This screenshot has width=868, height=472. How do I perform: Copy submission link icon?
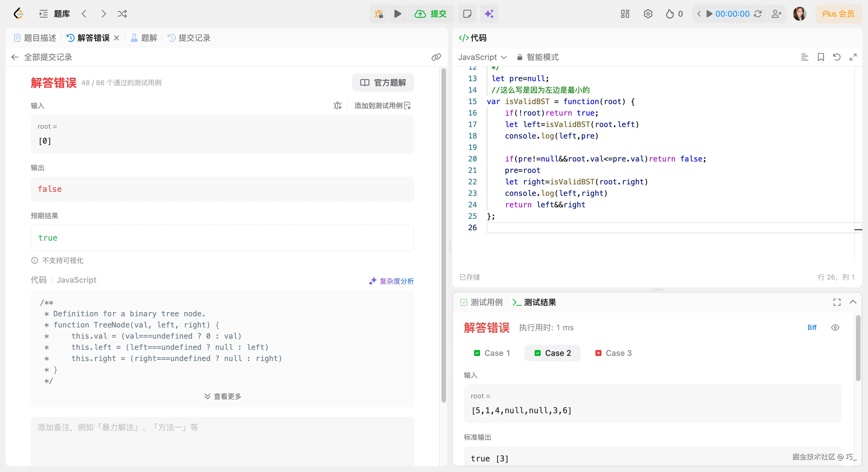pos(436,57)
